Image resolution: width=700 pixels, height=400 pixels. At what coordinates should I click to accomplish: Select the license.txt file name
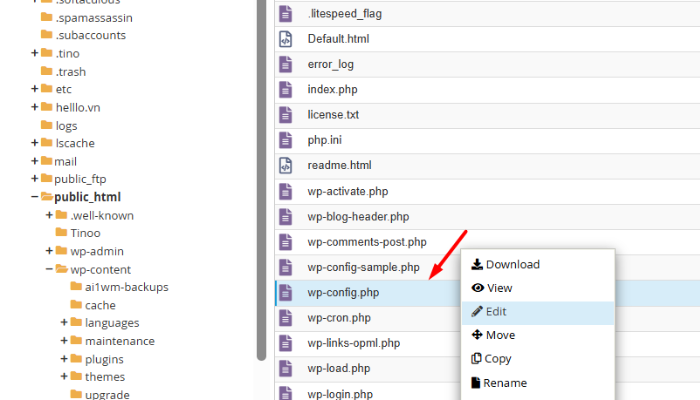click(x=333, y=115)
